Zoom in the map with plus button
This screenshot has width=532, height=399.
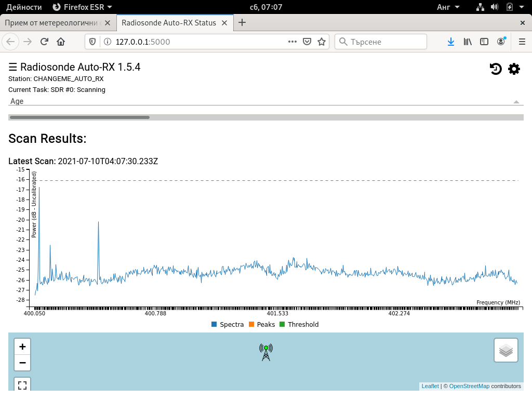point(22,347)
